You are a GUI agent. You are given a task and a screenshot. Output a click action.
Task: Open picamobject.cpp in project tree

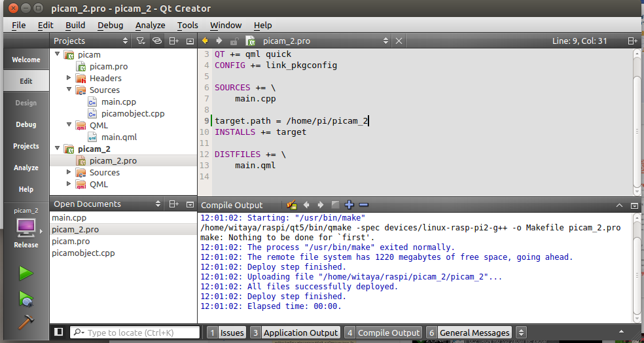click(x=133, y=114)
